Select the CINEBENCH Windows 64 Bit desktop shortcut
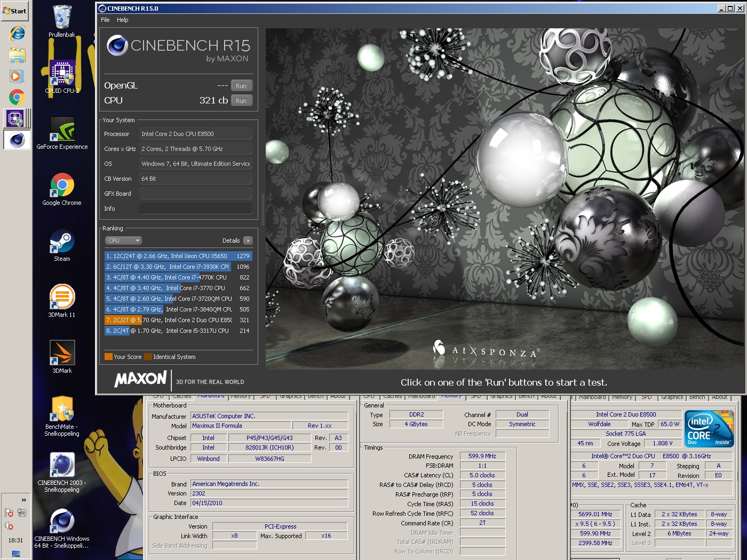This screenshot has height=560, width=747. (62, 528)
